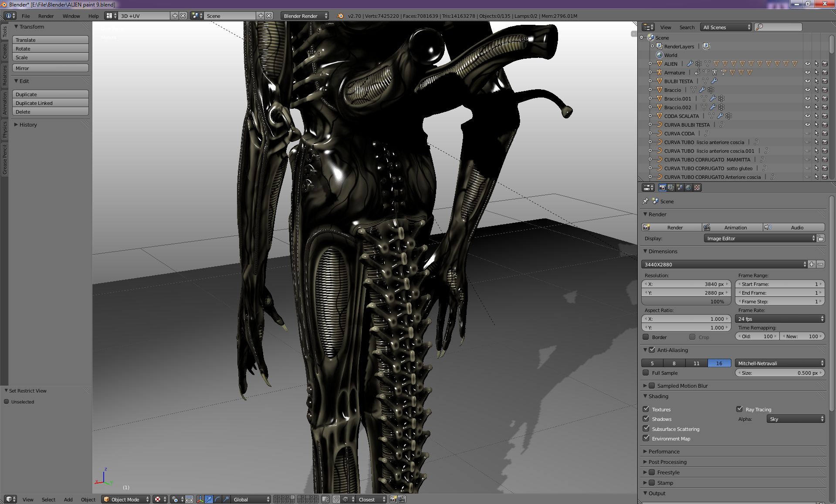
Task: Toggle Subsurface Scattering checkbox
Action: (x=646, y=429)
